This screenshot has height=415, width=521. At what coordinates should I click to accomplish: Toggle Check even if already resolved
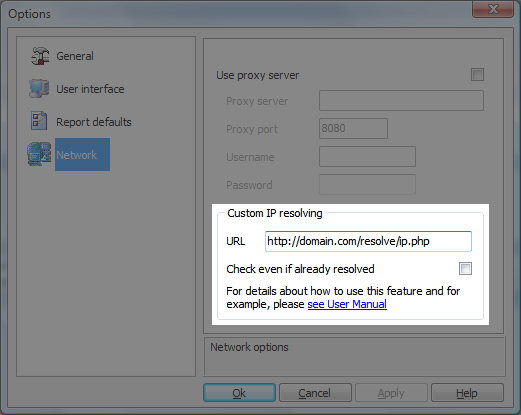465,268
